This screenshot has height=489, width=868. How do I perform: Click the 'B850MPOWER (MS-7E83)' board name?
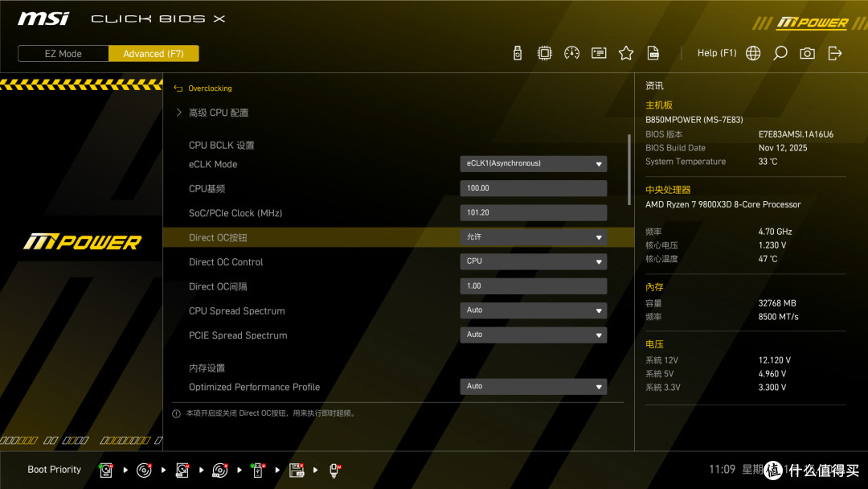point(694,120)
